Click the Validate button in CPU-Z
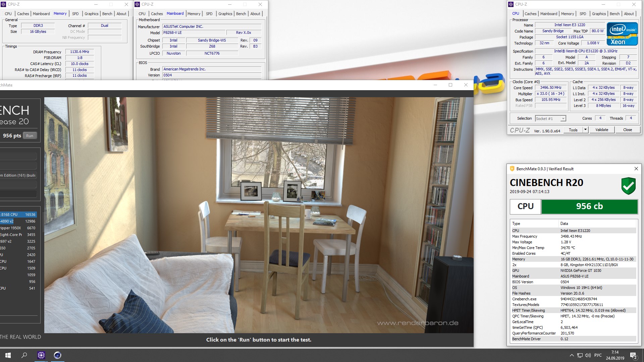 (602, 130)
